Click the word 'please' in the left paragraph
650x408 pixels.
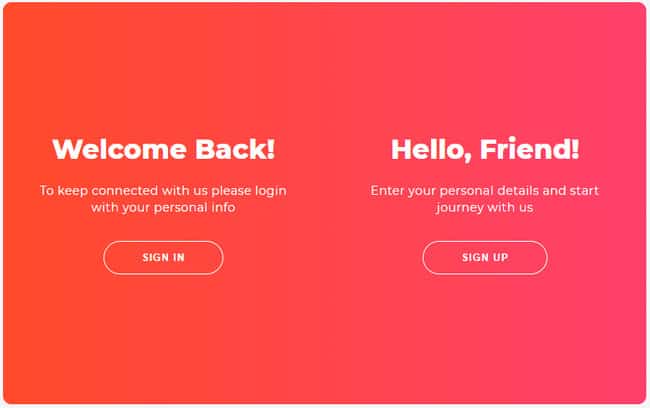pyautogui.click(x=231, y=191)
